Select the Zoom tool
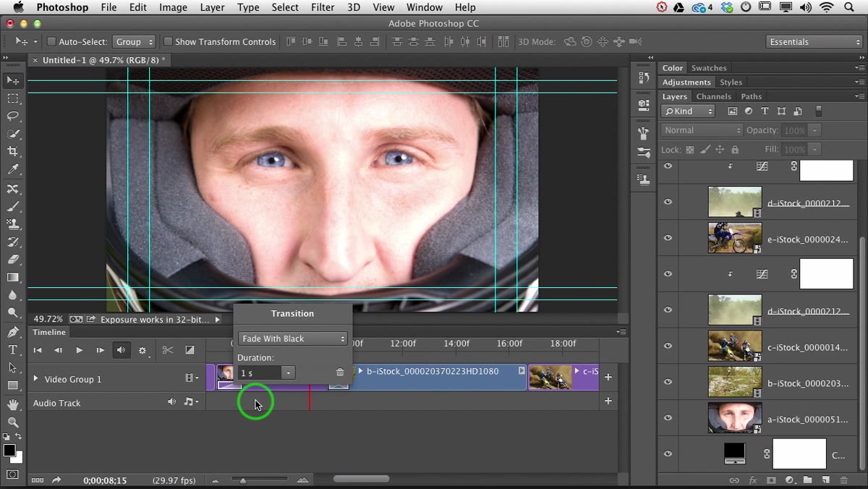 pos(13,422)
